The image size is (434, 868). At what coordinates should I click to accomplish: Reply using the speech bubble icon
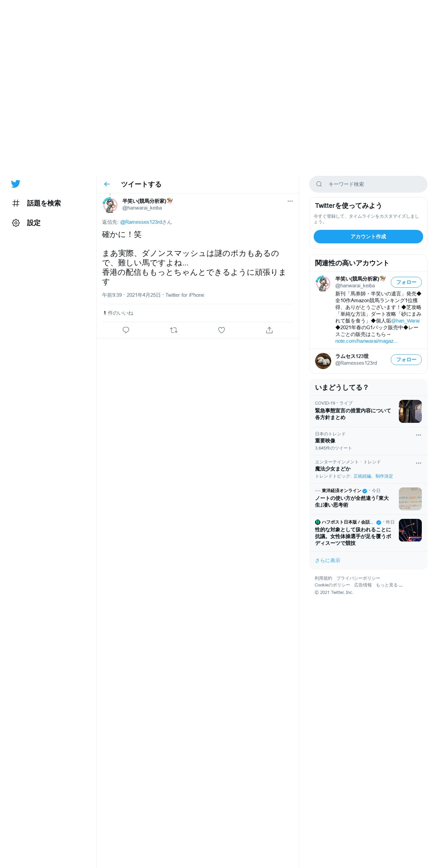(126, 330)
